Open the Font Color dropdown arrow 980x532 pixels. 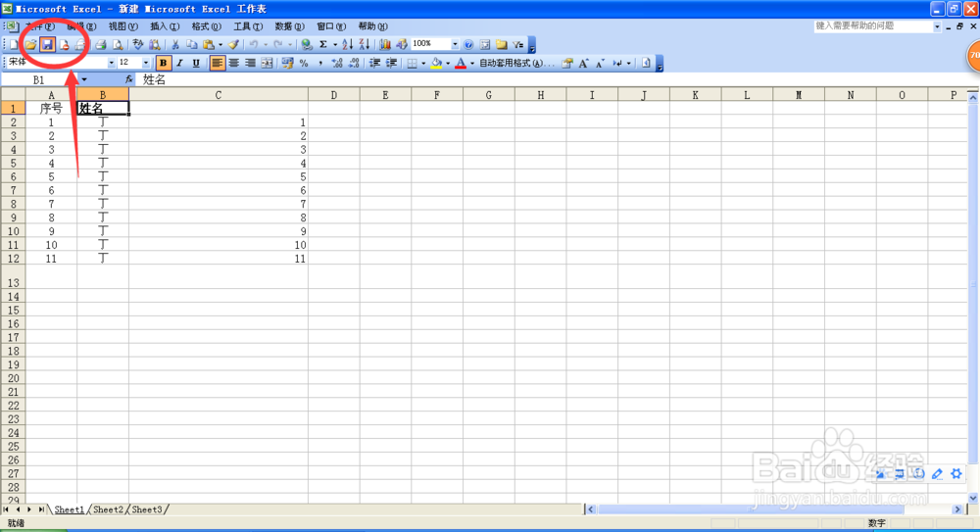[x=472, y=63]
